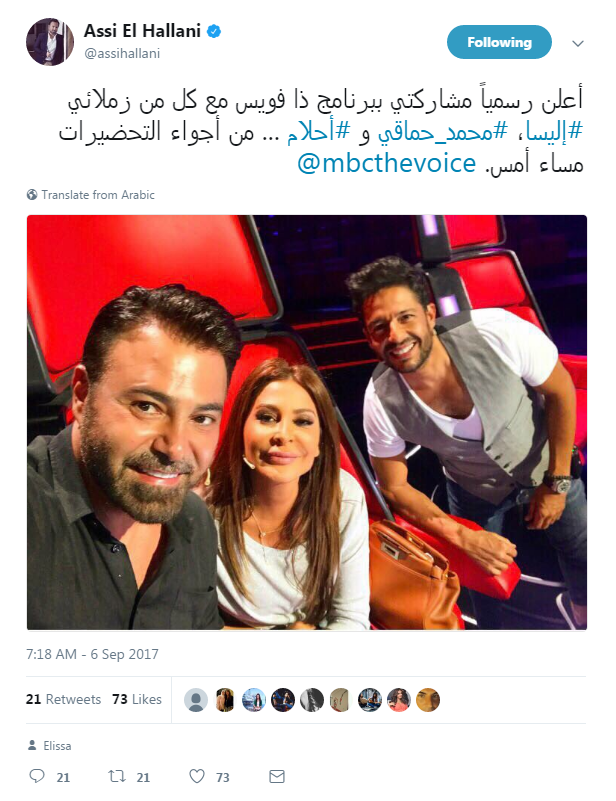
Task: Click the reply speech bubble icon
Action: point(37,776)
